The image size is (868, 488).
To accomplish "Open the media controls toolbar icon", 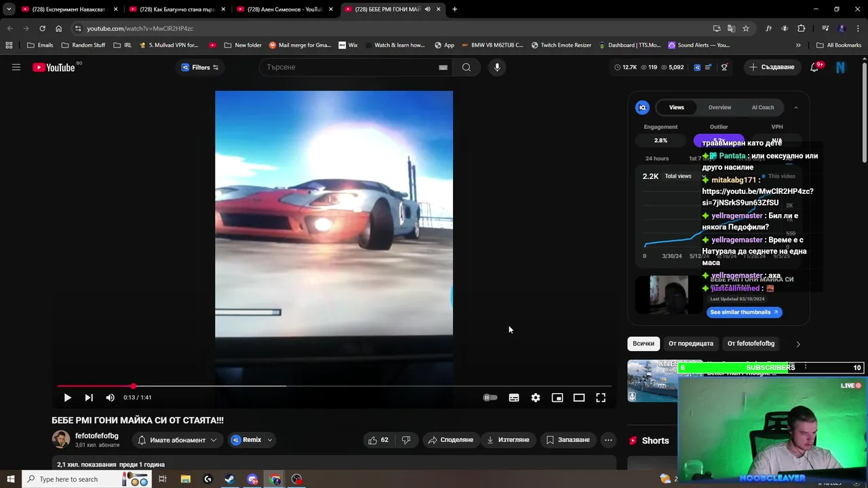I will pyautogui.click(x=825, y=28).
